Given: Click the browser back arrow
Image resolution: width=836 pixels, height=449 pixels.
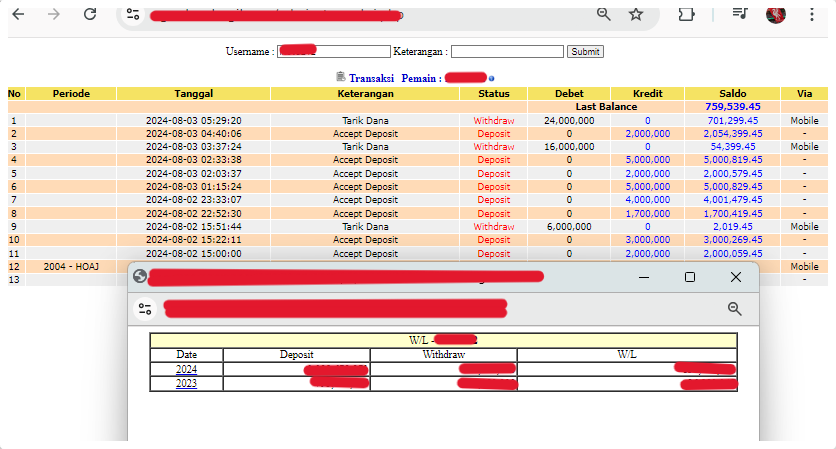Looking at the screenshot, I should pos(18,14).
